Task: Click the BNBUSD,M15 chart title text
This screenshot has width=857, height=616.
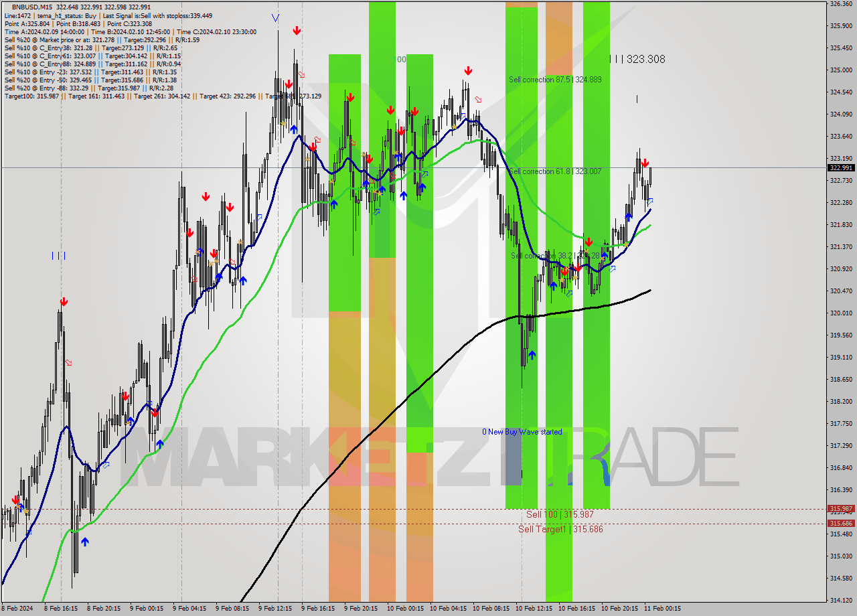Action: [32, 7]
